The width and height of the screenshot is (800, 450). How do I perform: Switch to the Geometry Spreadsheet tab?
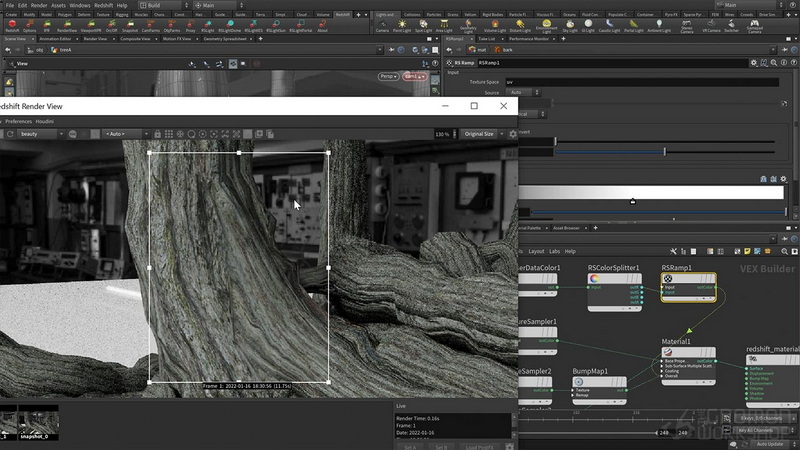tap(225, 39)
